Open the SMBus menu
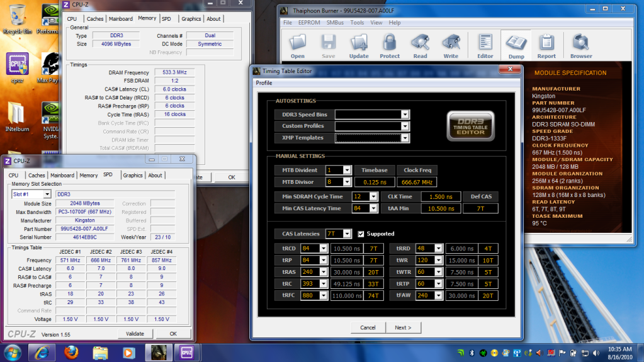The height and width of the screenshot is (362, 644). 335,23
